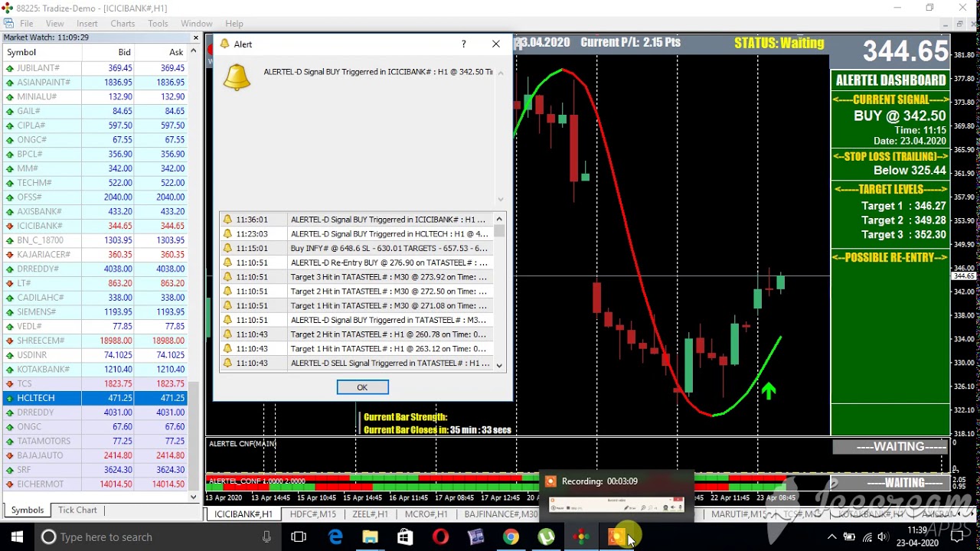The image size is (980, 551).
Task: Select ICICIBANK# symbol row in Market Watch
Action: [x=95, y=226]
